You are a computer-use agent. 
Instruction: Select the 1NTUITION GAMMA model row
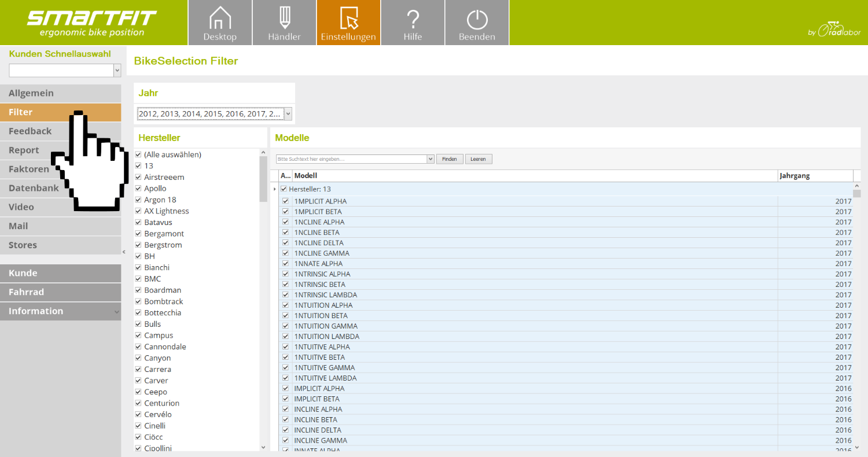point(566,326)
